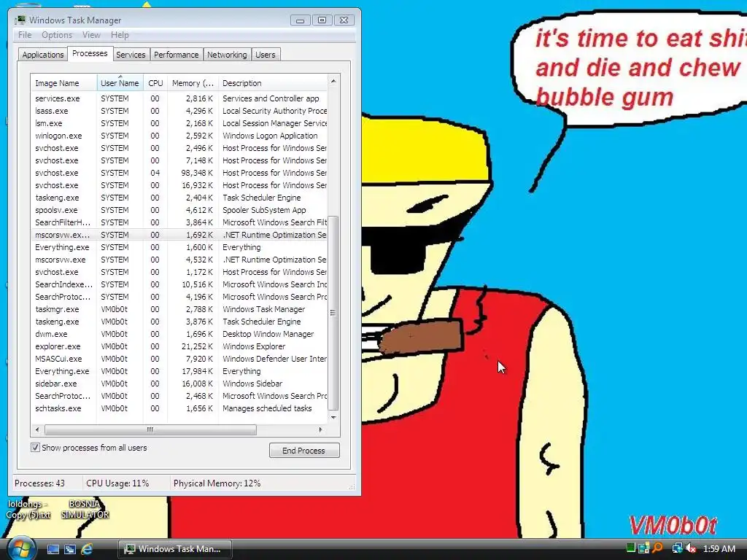Select svchost.exe using 16,932 K memory
Screen dimensions: 747x560
point(179,185)
